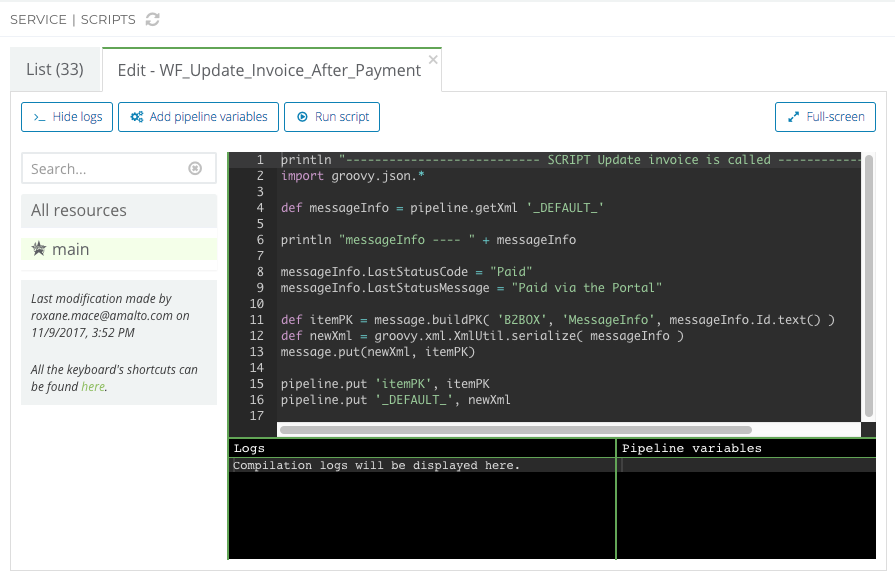Click the close icon on the edit tab
This screenshot has width=895, height=578.
tap(434, 58)
